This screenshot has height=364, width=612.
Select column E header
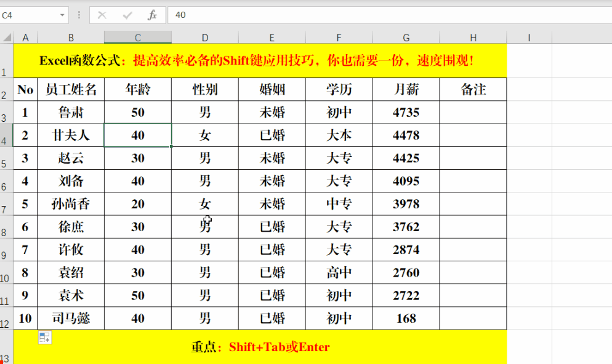[272, 38]
